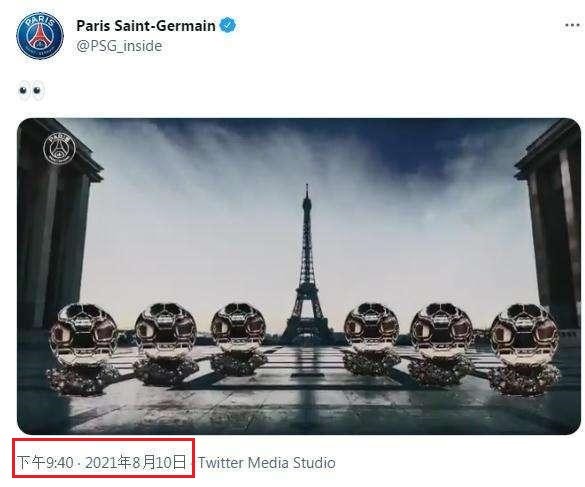Screen dimensions: 585x487
Task: Click the fourth Ballon d'Or trophy from left
Action: pyautogui.click(x=371, y=339)
